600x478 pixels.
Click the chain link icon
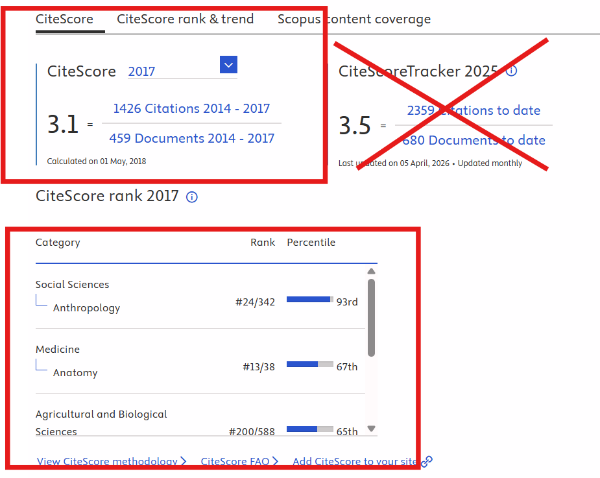(x=427, y=462)
